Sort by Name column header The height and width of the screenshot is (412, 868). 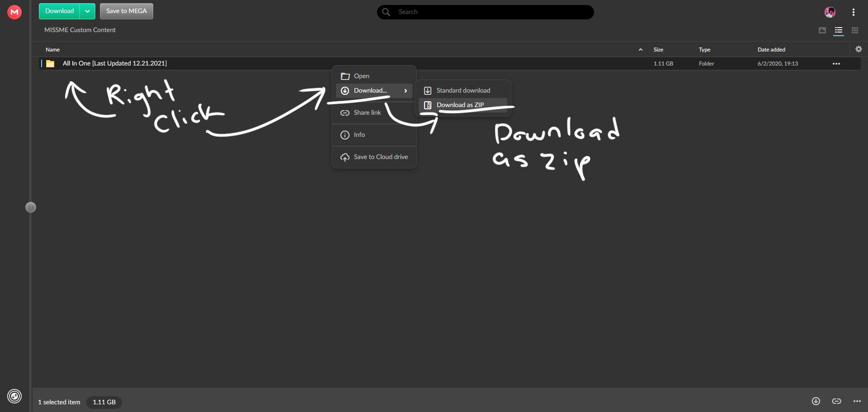coord(53,50)
